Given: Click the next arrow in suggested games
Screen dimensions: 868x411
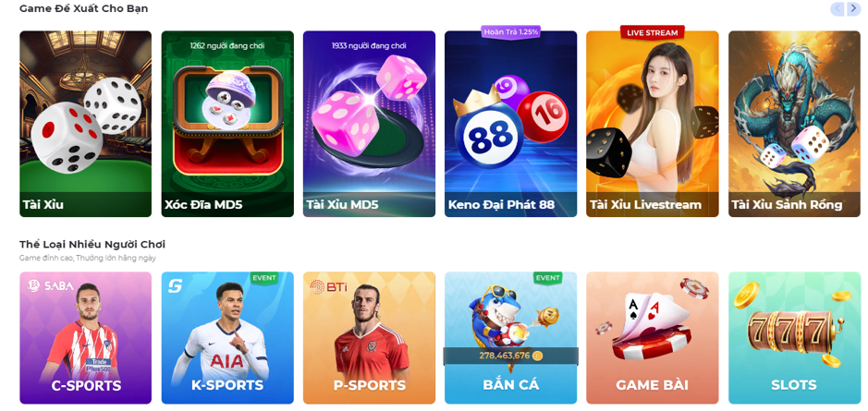Looking at the screenshot, I should pyautogui.click(x=853, y=9).
